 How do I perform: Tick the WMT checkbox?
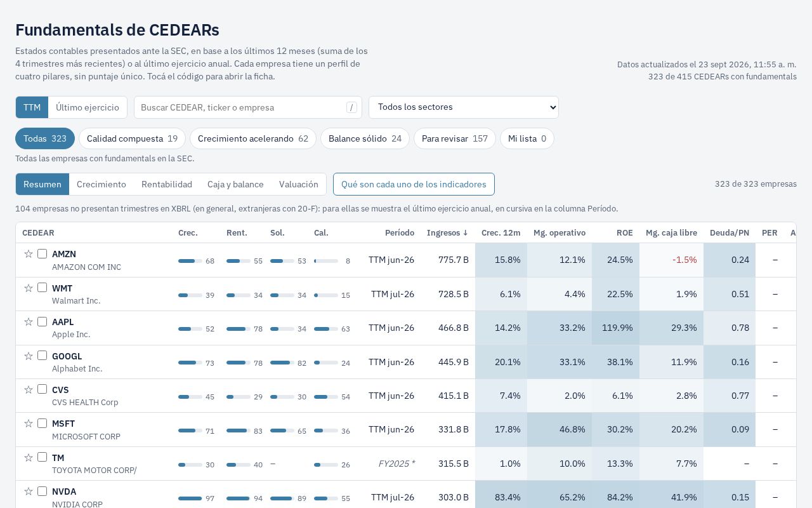[42, 288]
